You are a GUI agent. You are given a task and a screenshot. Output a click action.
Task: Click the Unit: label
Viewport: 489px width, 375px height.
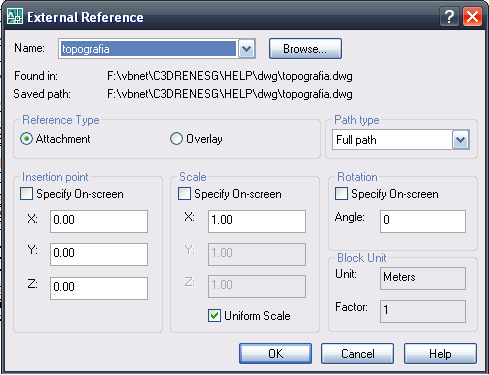coord(346,274)
